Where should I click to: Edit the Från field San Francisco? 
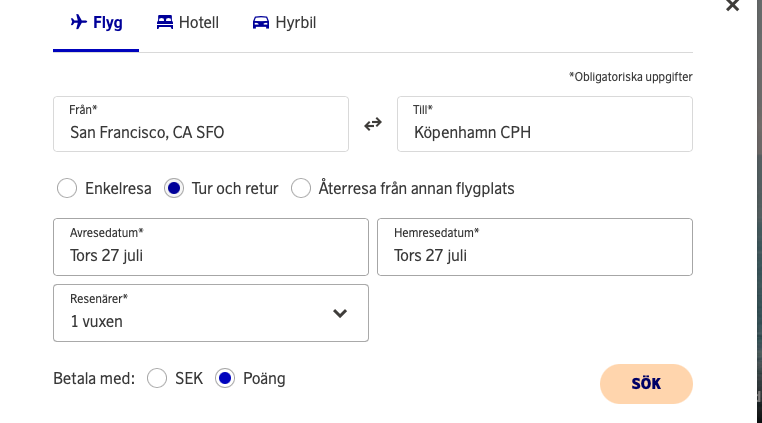click(200, 131)
